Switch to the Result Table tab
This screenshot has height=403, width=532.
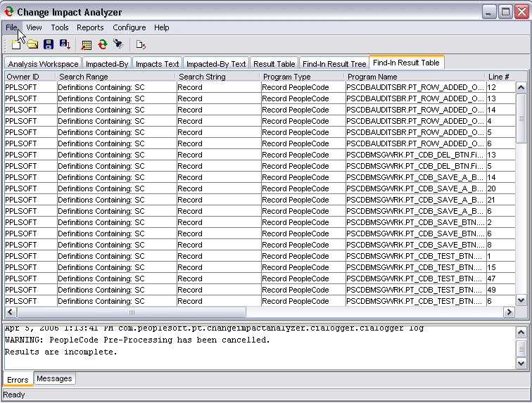pyautogui.click(x=274, y=64)
